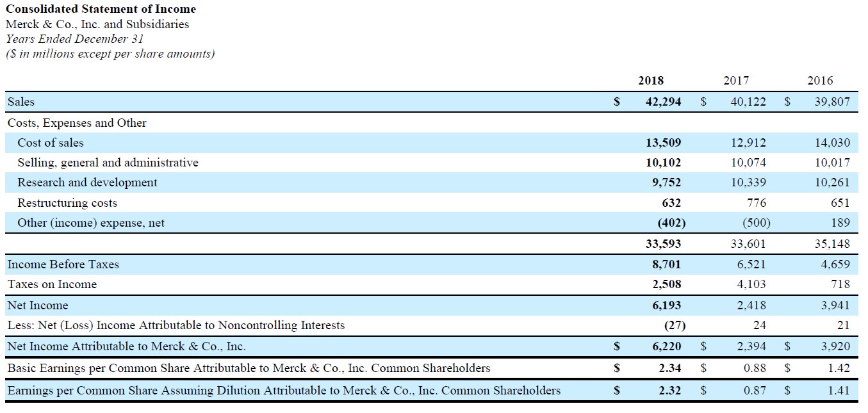
Task: Click the Consolidated Statement of Income title
Action: pos(101,9)
